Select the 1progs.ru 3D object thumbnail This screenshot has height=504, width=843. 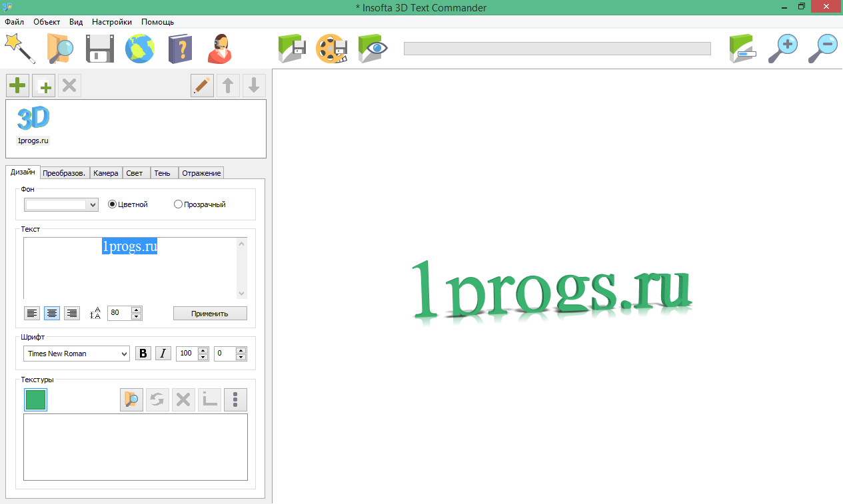click(x=33, y=125)
